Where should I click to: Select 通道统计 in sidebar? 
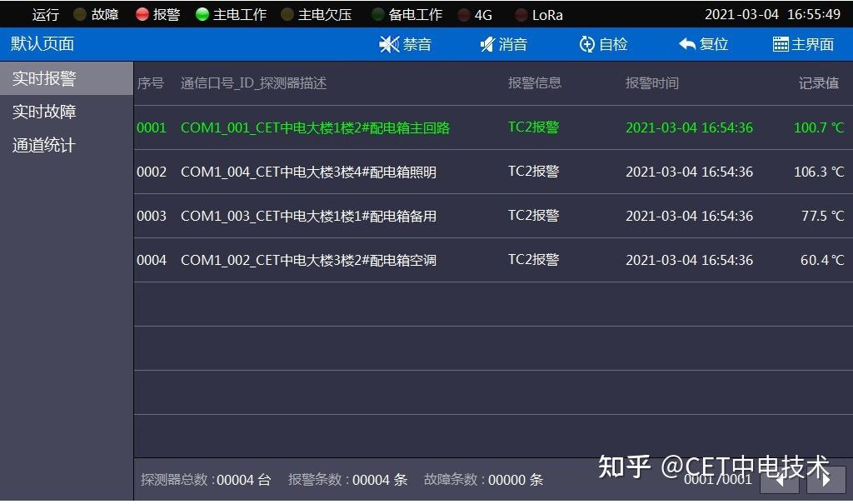coord(44,145)
